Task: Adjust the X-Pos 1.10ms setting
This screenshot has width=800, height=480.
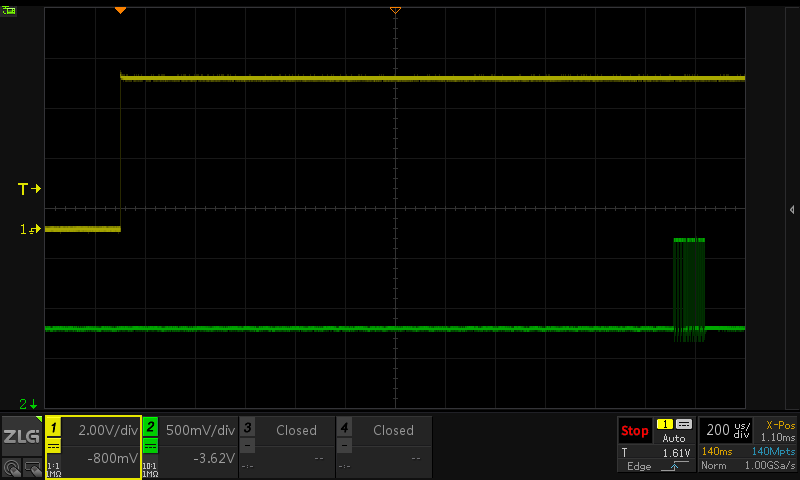Action: click(778, 431)
